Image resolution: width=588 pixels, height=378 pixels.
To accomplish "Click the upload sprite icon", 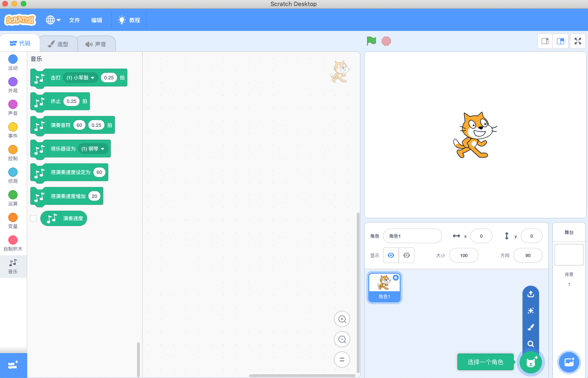I will point(531,294).
